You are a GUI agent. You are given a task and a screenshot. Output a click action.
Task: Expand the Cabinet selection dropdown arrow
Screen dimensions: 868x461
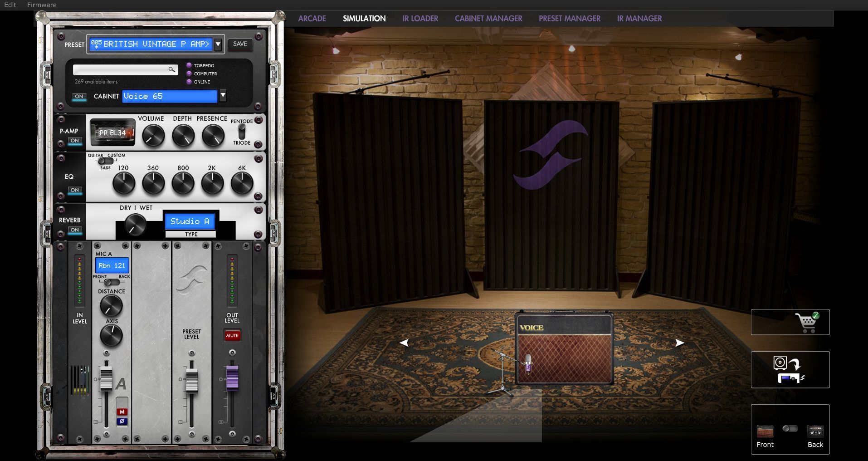223,96
